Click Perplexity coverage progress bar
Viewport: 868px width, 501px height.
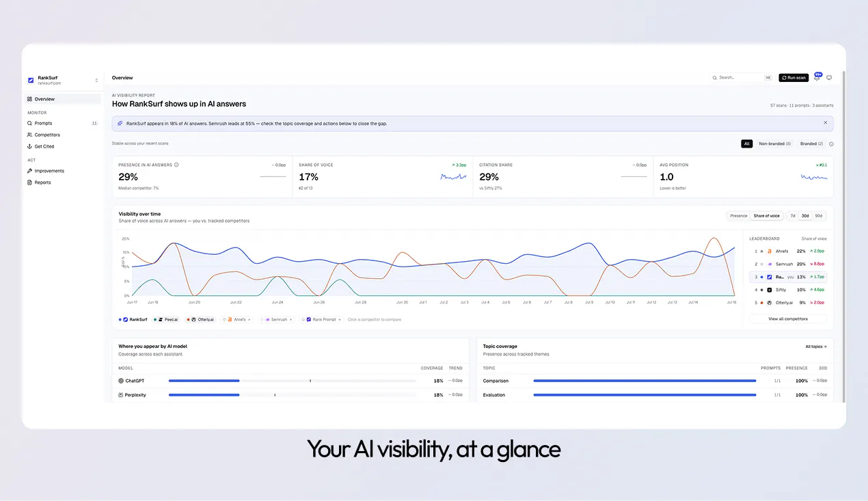point(292,395)
